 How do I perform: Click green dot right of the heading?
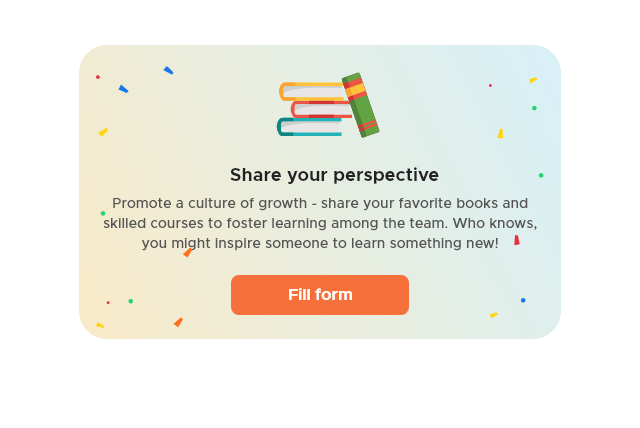541,175
